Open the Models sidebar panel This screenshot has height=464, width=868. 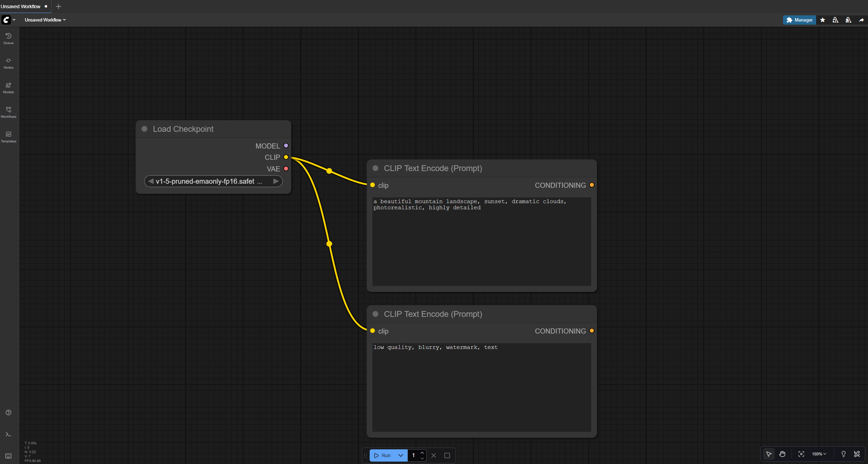(x=9, y=87)
